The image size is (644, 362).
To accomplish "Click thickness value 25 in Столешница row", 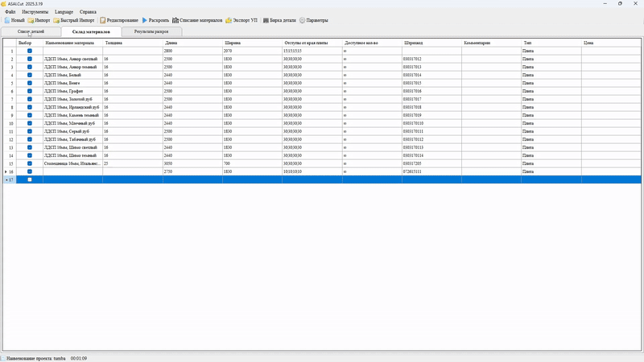I will (133, 163).
